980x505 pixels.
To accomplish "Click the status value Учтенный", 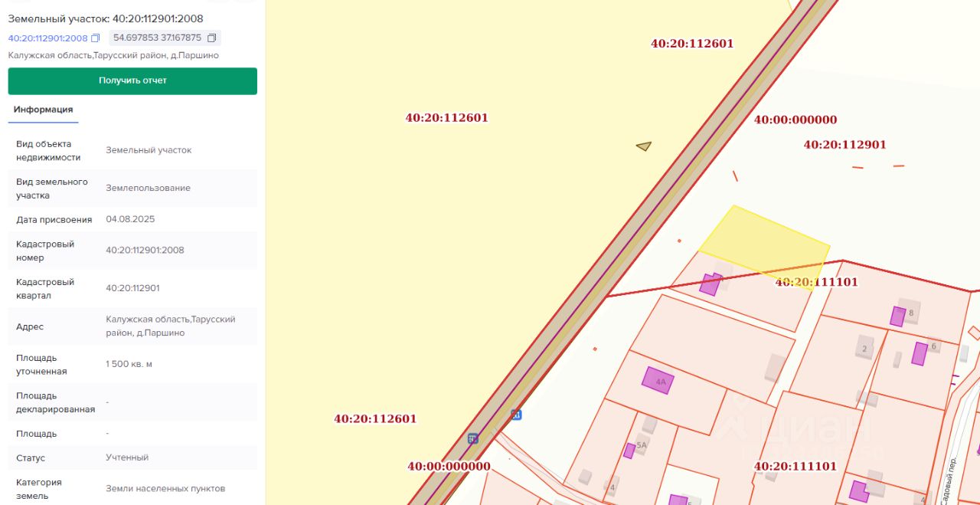I will coord(127,457).
